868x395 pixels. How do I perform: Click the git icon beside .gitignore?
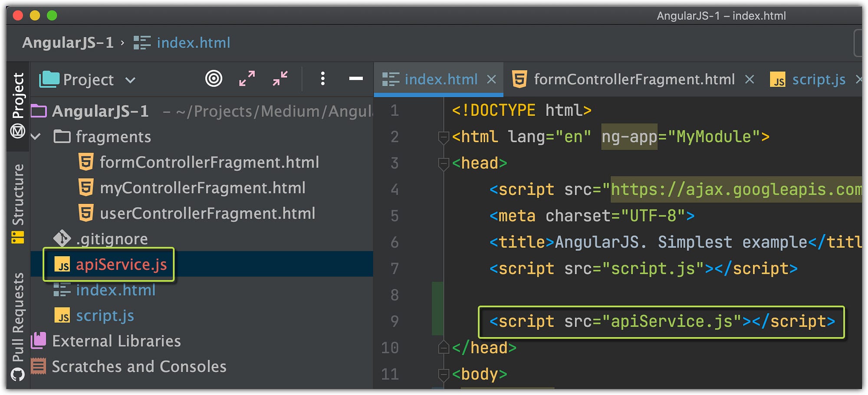point(62,238)
